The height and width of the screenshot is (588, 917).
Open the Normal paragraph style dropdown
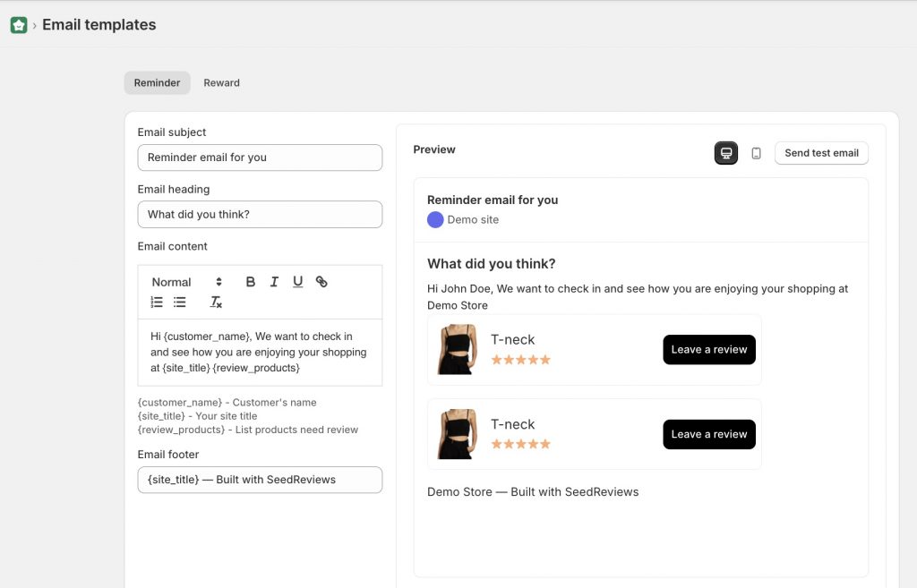tap(188, 281)
